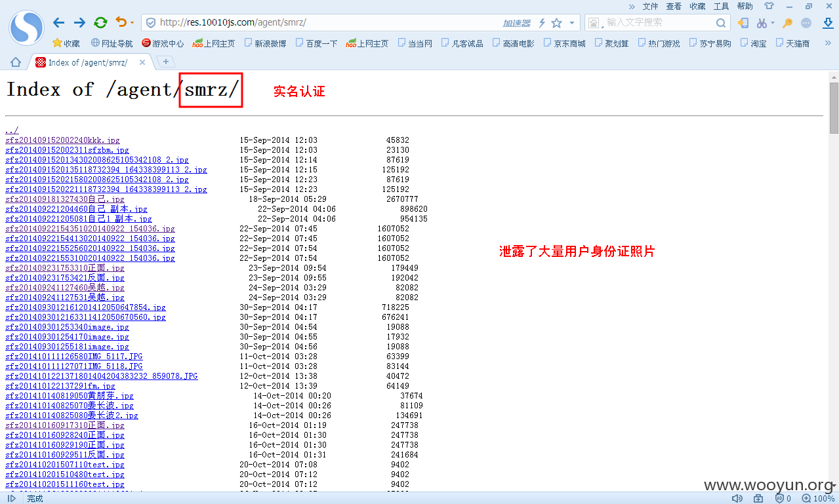Close the Index of /agent/smrz/ tab
The image size is (839, 504).
142,62
